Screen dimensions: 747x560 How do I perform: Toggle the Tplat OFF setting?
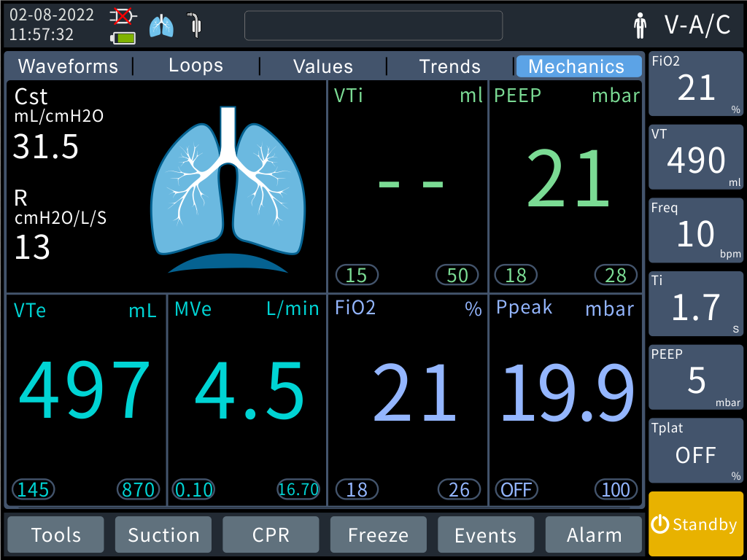click(696, 451)
